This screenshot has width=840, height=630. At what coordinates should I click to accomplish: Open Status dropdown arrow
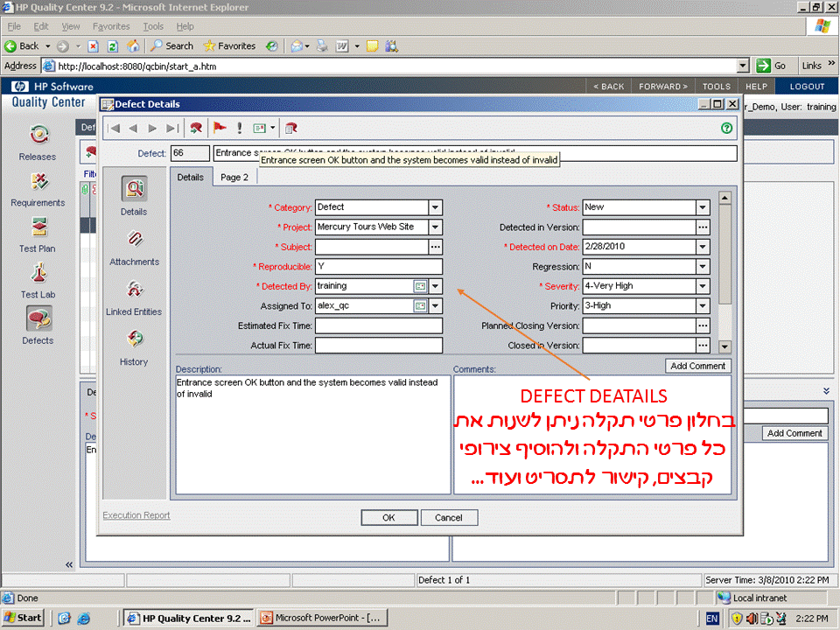[x=703, y=207]
